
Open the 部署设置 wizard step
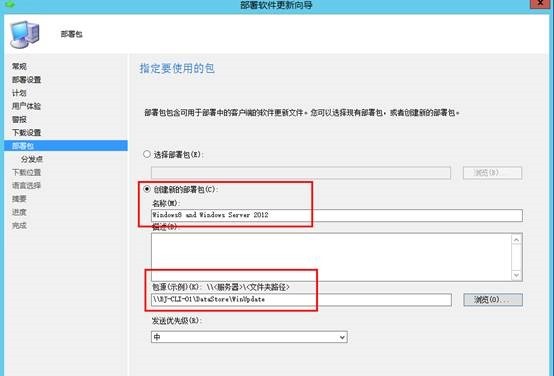26,80
